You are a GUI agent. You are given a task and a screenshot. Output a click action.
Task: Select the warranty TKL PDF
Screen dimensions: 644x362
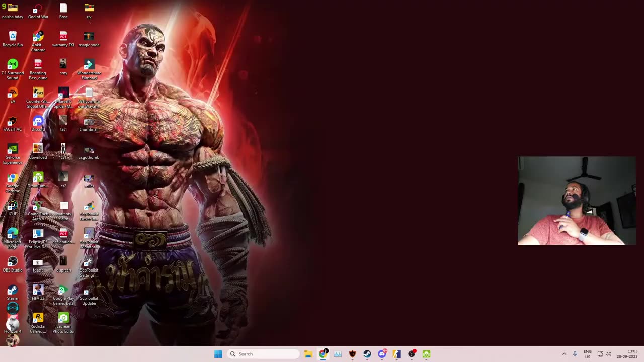(63, 39)
